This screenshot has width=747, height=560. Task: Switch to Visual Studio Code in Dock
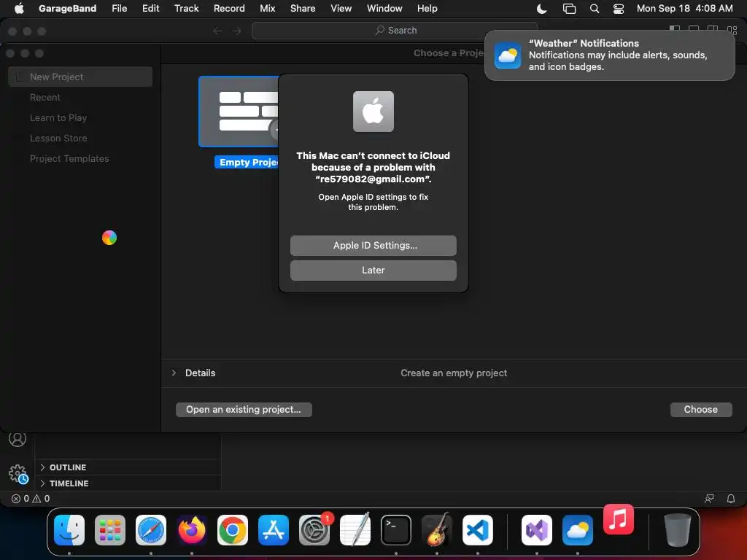(477, 530)
